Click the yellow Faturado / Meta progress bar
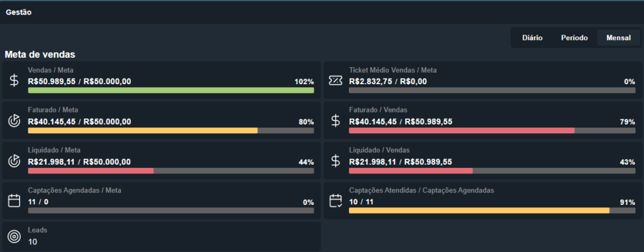 [x=143, y=131]
